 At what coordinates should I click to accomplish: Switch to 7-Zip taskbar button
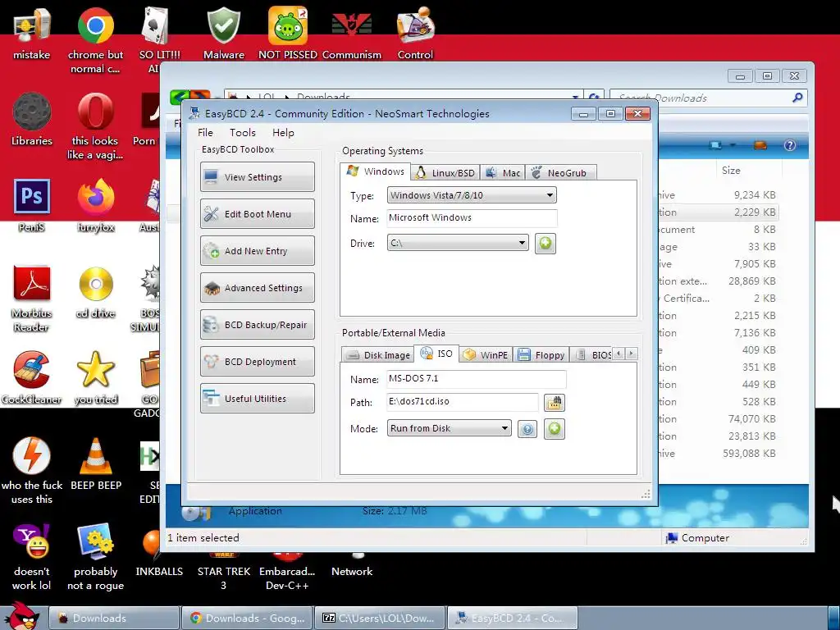pyautogui.click(x=379, y=619)
